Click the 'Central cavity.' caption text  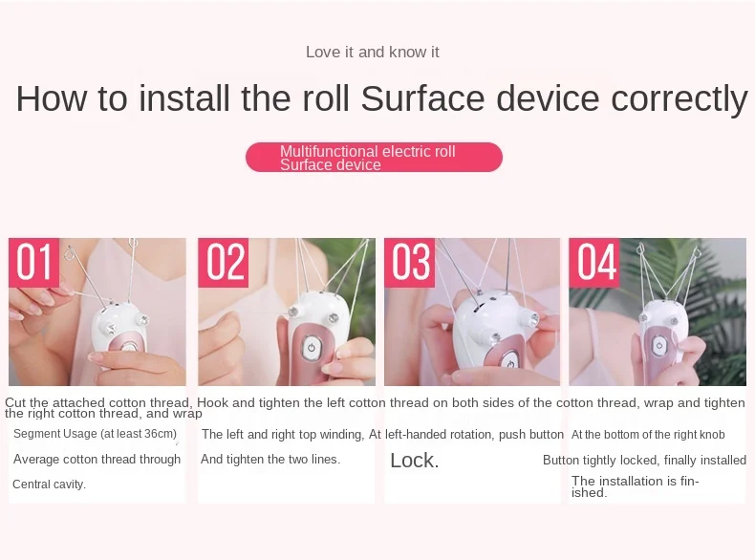[49, 484]
